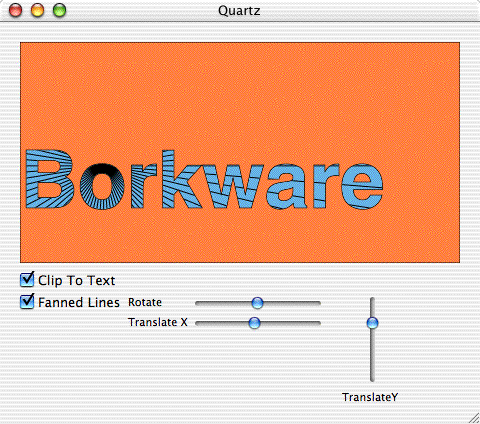The image size is (480, 424).
Task: Click the Clip To Text label
Action: coord(77,280)
